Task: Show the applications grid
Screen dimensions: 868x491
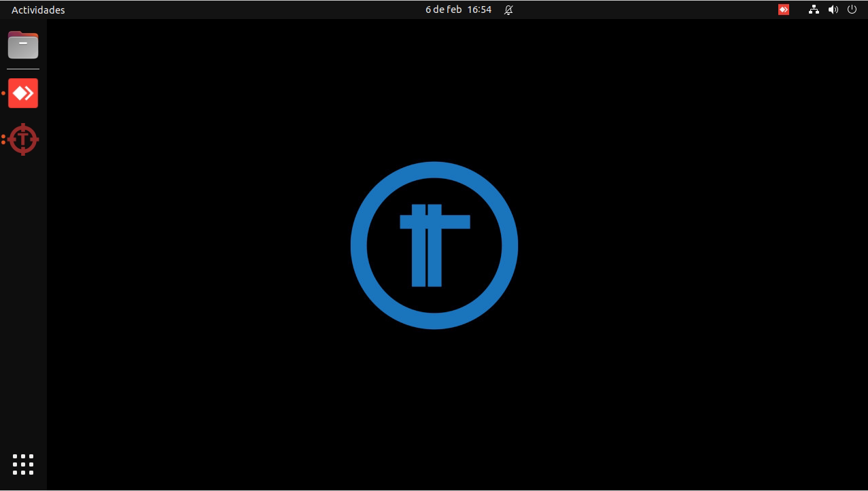Action: click(x=23, y=464)
